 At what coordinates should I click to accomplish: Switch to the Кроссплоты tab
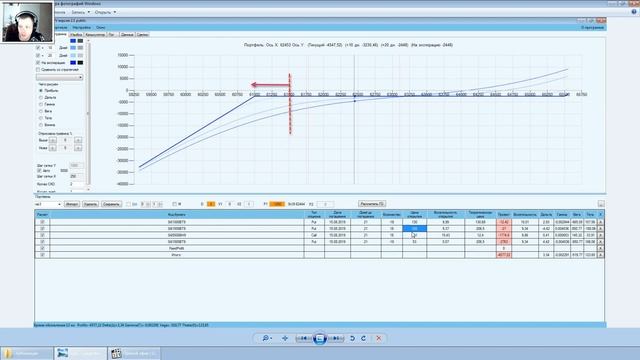[95, 35]
